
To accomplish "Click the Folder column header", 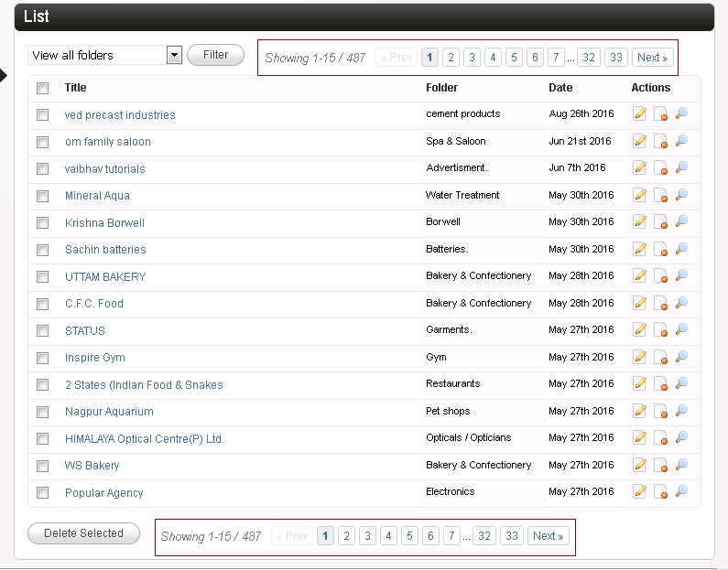I will pos(441,88).
